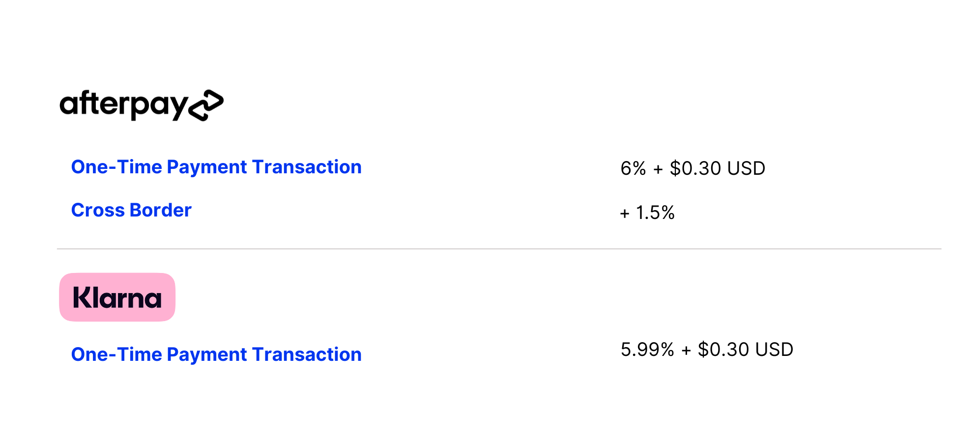This screenshot has width=980, height=432.
Task: Click Transaction word in Afterpay's payment link
Action: (307, 167)
